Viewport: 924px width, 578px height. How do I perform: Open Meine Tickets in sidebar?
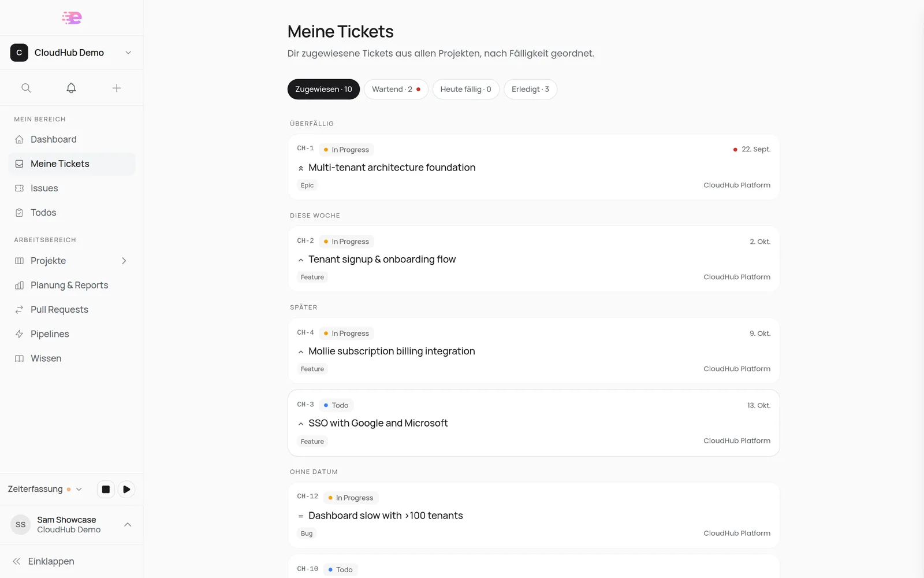72,164
